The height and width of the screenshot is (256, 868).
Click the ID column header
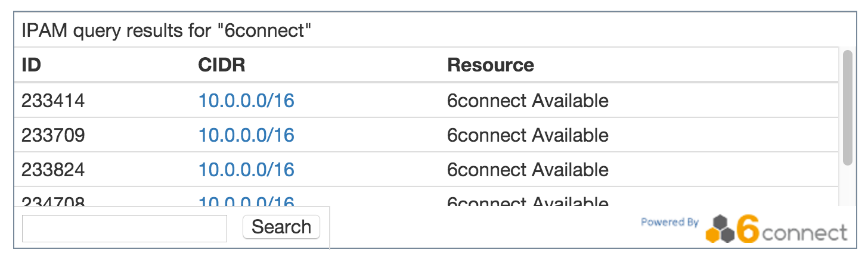click(x=31, y=65)
